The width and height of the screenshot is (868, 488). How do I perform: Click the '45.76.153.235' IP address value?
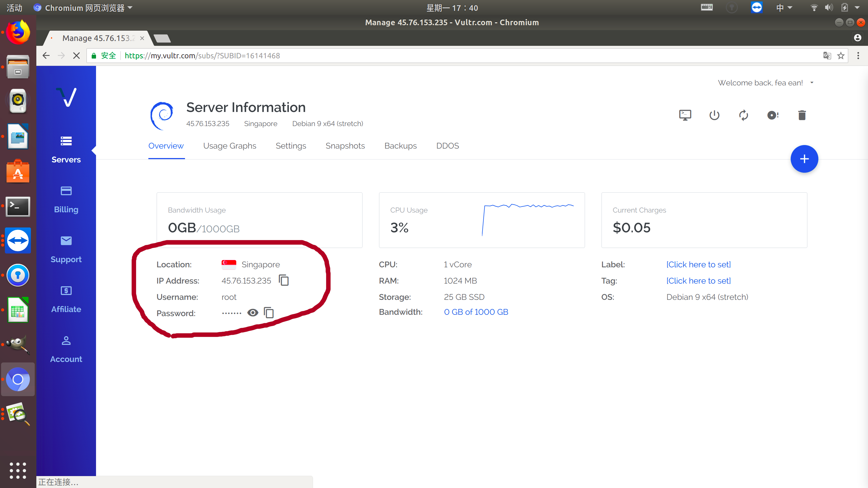246,281
